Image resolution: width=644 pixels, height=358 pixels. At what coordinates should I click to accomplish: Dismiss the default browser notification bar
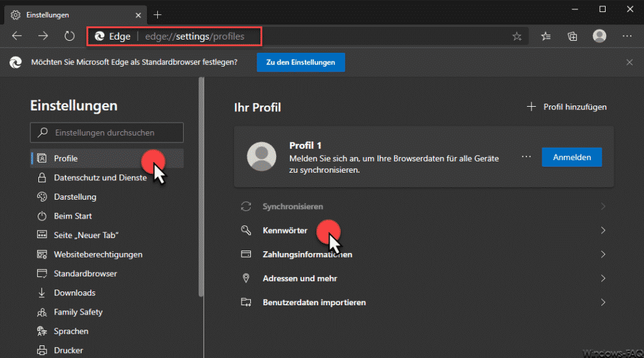(x=629, y=62)
